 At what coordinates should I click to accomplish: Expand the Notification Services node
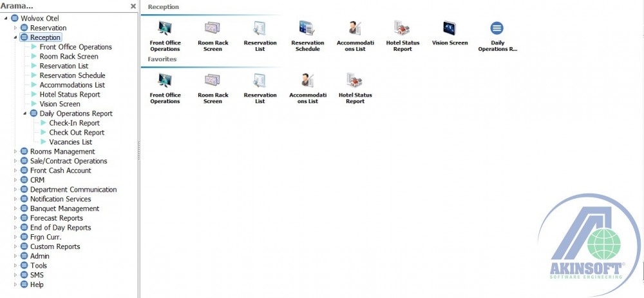(x=15, y=199)
